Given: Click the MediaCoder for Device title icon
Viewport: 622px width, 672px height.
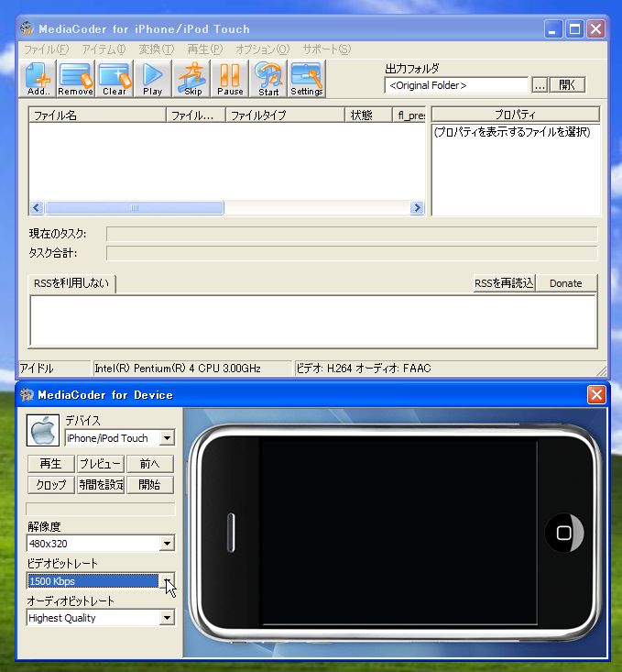Looking at the screenshot, I should pyautogui.click(x=27, y=394).
